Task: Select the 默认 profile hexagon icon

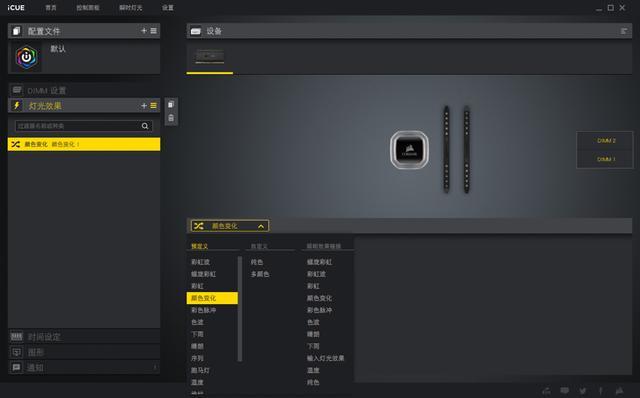Action: click(x=27, y=57)
